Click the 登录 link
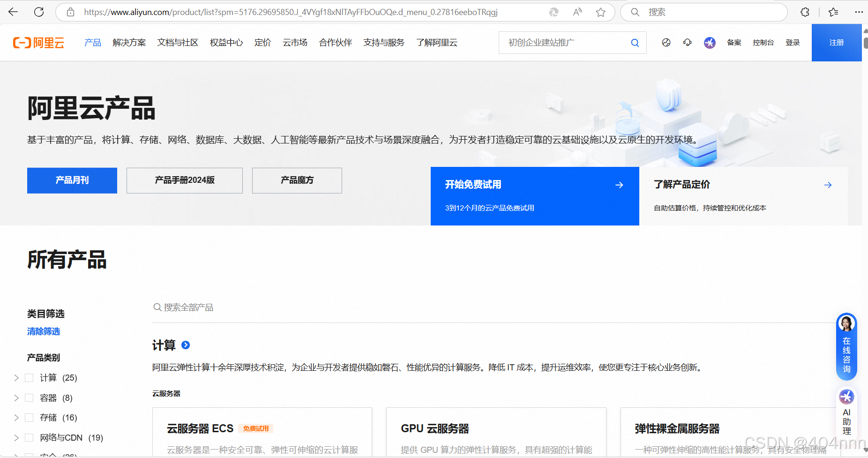The width and height of the screenshot is (868, 458). click(793, 43)
